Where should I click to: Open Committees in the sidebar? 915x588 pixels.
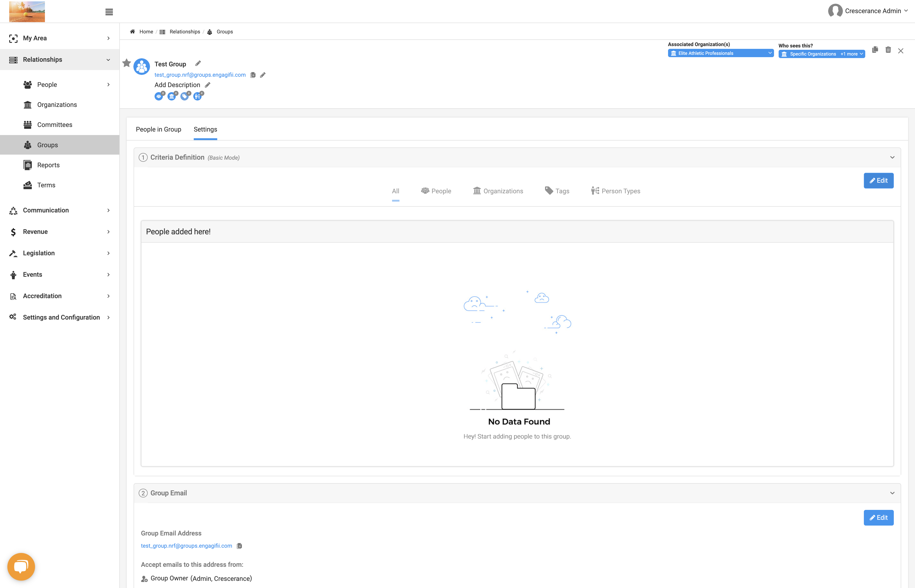(x=55, y=124)
